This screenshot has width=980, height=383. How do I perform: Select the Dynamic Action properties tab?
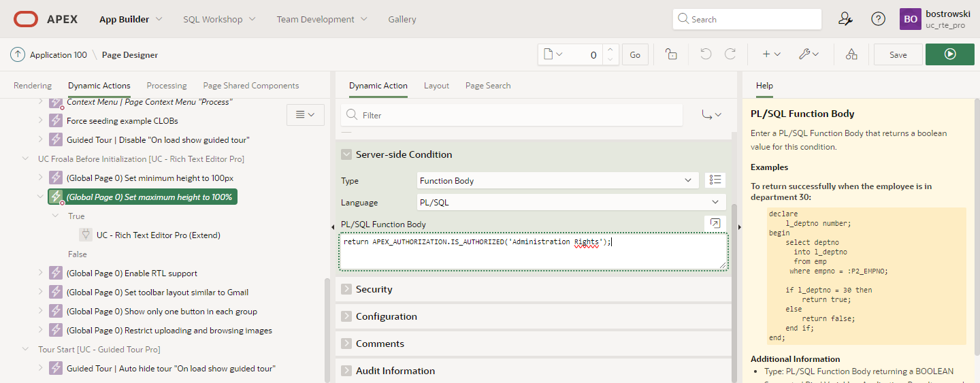coord(378,85)
